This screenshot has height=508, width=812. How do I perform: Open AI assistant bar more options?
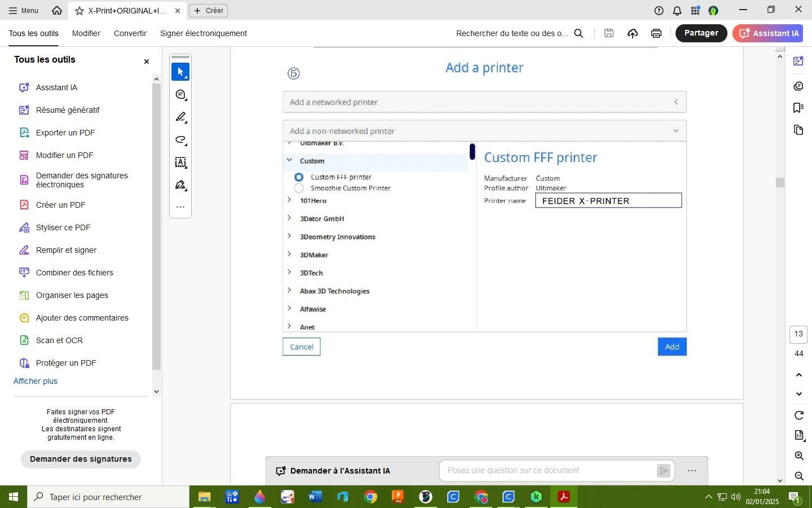692,471
